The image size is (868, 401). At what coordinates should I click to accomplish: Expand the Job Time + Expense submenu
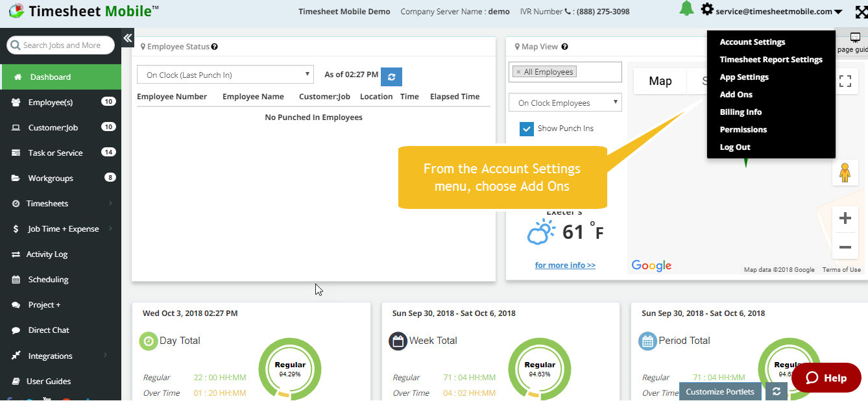[x=110, y=229]
